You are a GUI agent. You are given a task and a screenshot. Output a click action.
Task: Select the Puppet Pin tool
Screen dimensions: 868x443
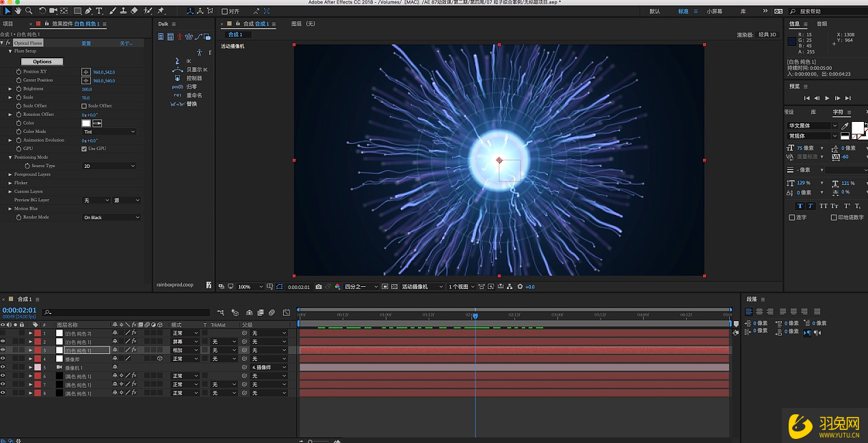coord(161,11)
